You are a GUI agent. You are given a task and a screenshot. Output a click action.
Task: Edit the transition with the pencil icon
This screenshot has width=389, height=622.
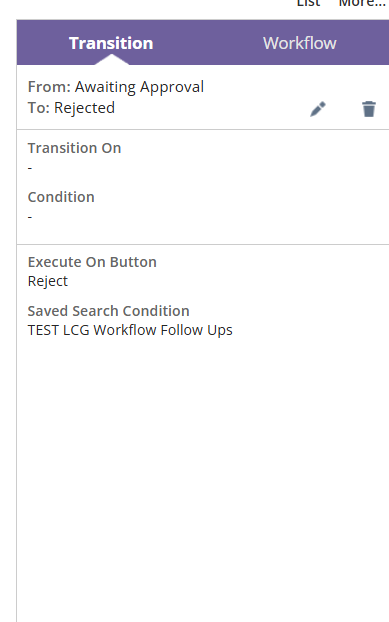click(318, 109)
